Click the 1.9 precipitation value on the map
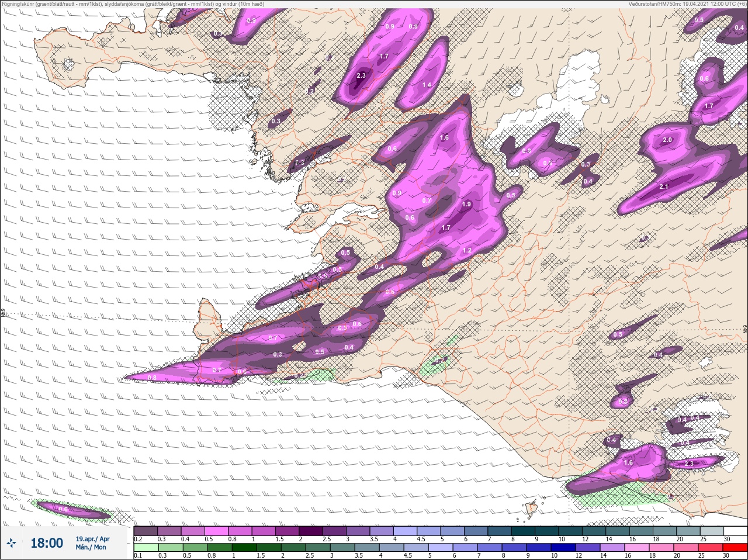The width and height of the screenshot is (748, 560). [466, 205]
